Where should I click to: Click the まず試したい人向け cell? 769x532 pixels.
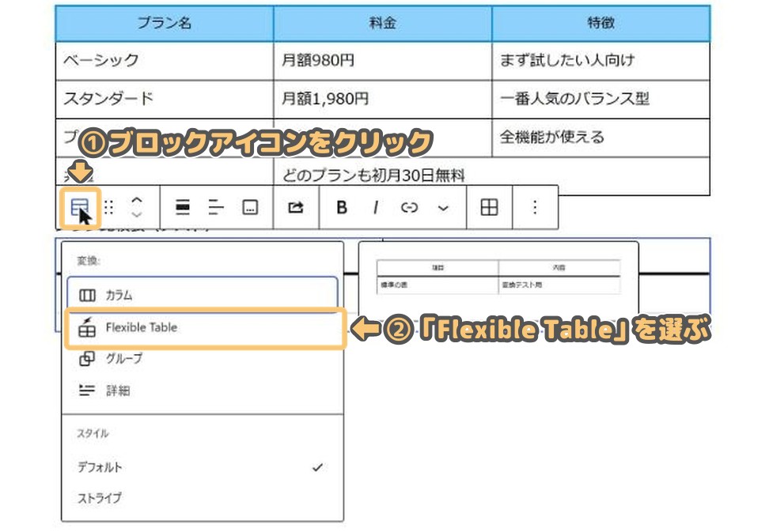tap(600, 61)
